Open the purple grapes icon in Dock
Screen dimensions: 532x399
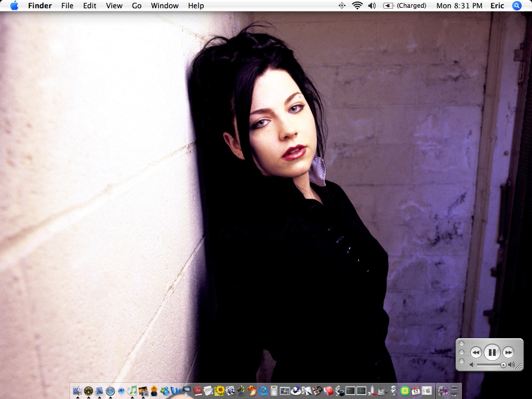443,391
